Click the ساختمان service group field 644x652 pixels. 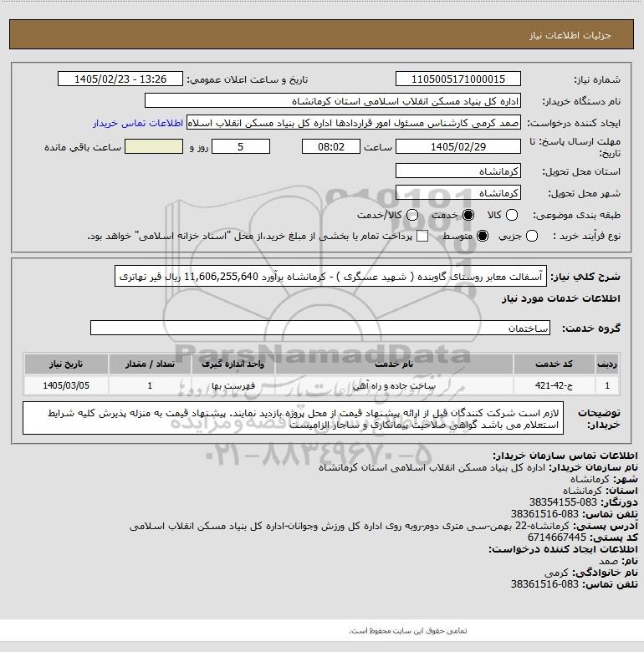click(320, 328)
